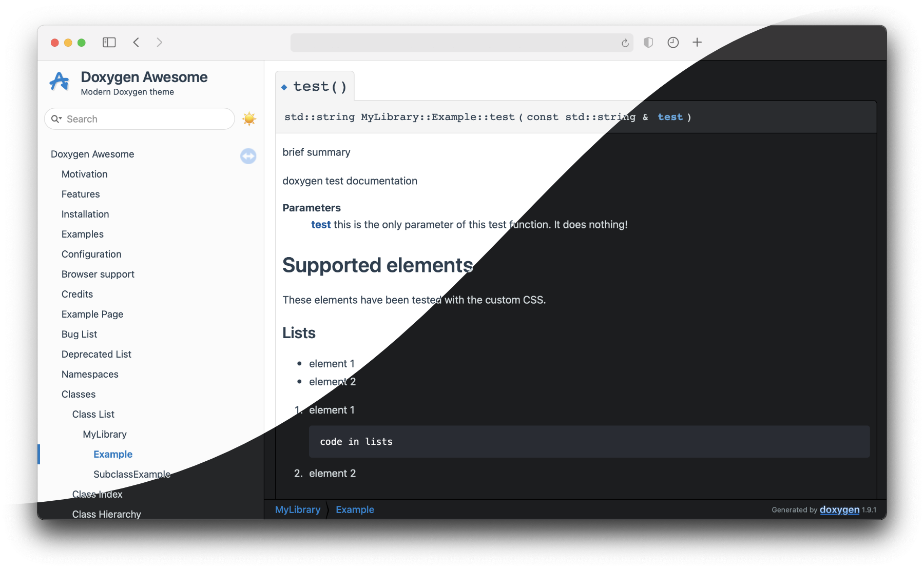Select Classes in the navigation tree

coord(79,395)
